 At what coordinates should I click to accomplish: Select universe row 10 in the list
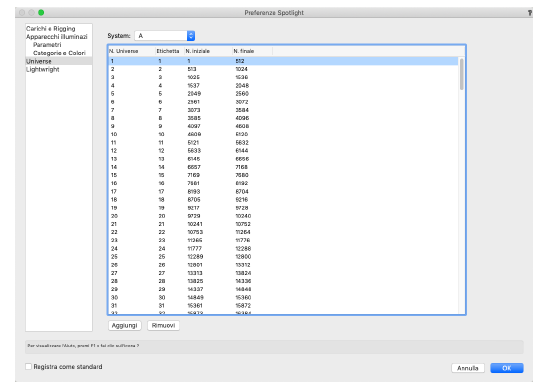click(283, 134)
